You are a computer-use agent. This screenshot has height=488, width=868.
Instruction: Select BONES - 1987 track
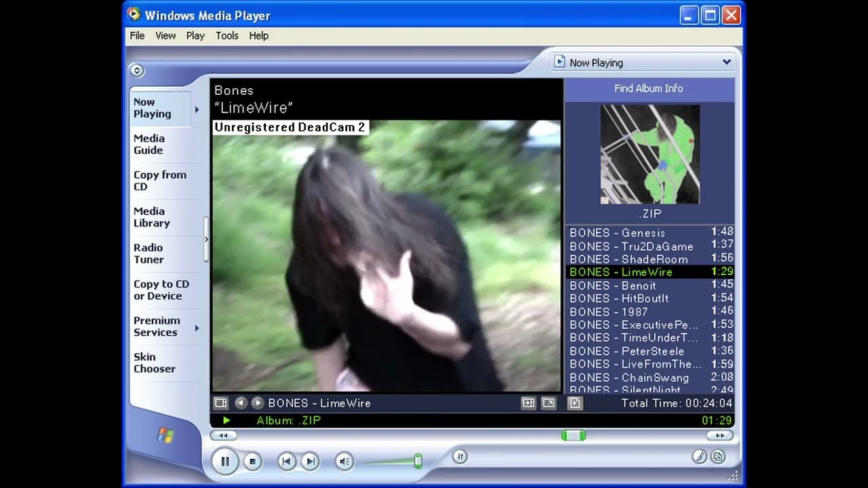click(x=650, y=312)
